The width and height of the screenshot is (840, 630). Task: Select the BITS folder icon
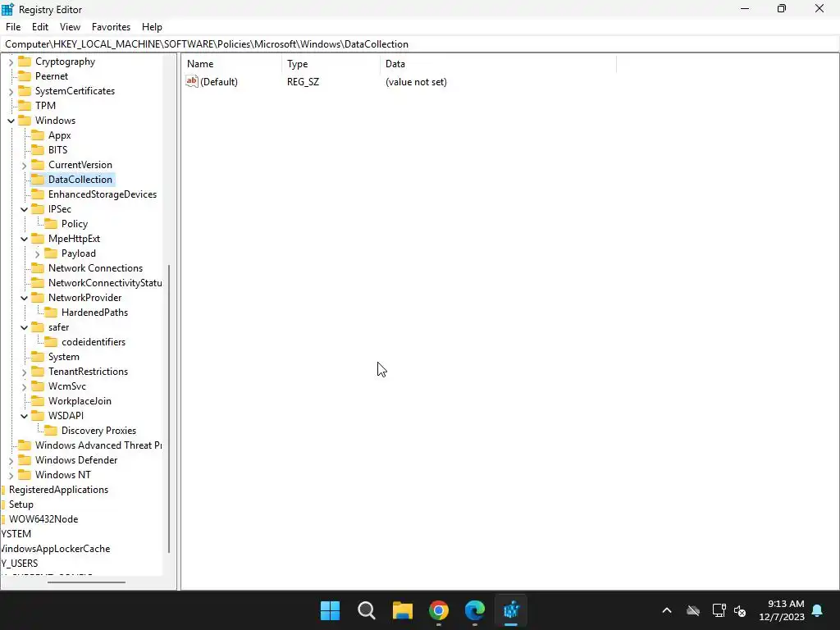pyautogui.click(x=38, y=150)
